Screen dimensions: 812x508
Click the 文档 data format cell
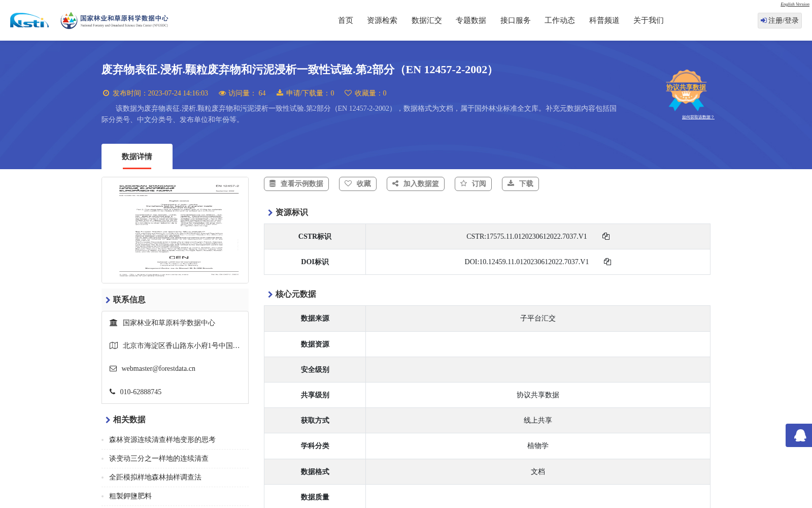pos(538,471)
